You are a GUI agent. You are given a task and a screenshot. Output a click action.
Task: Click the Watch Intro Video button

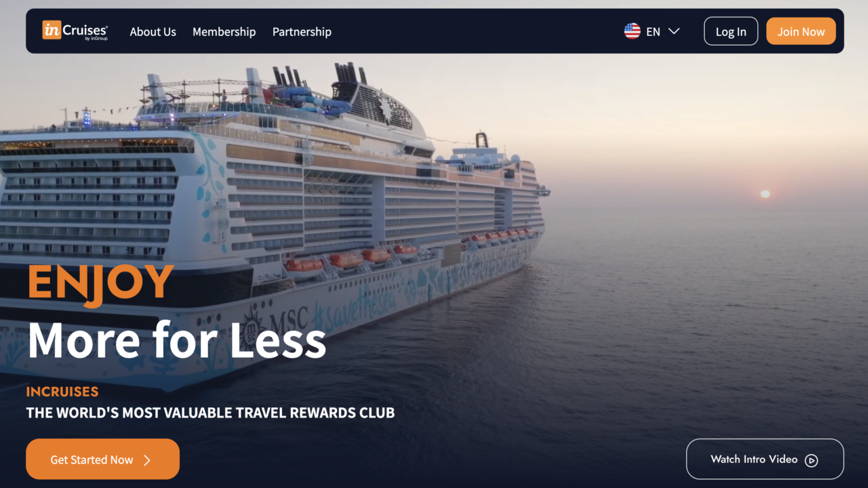[x=765, y=459]
